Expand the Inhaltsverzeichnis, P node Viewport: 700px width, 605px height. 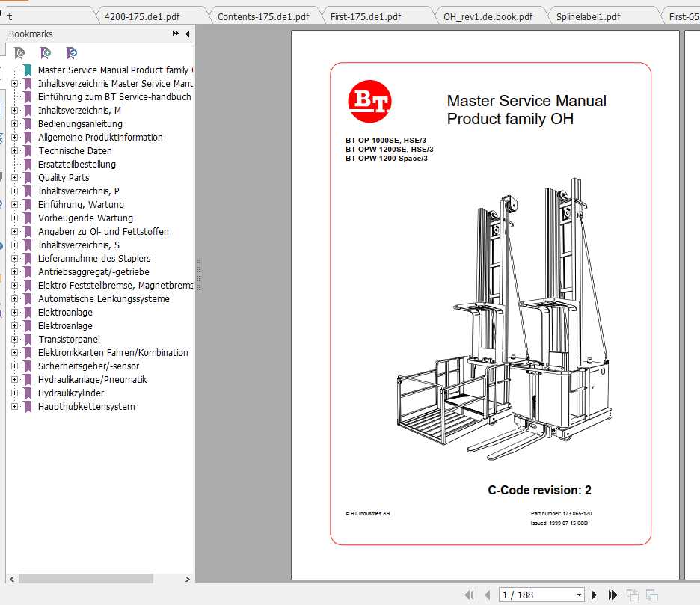click(14, 191)
